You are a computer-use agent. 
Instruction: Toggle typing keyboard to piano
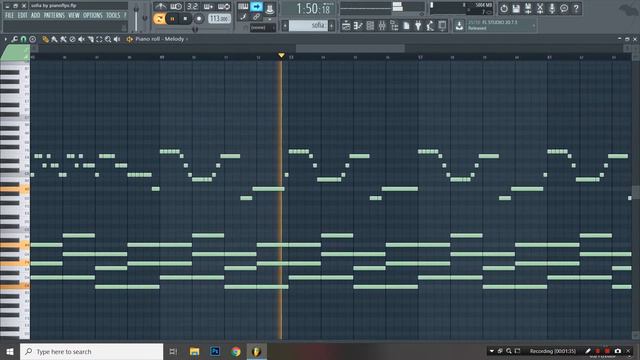coord(243,7)
